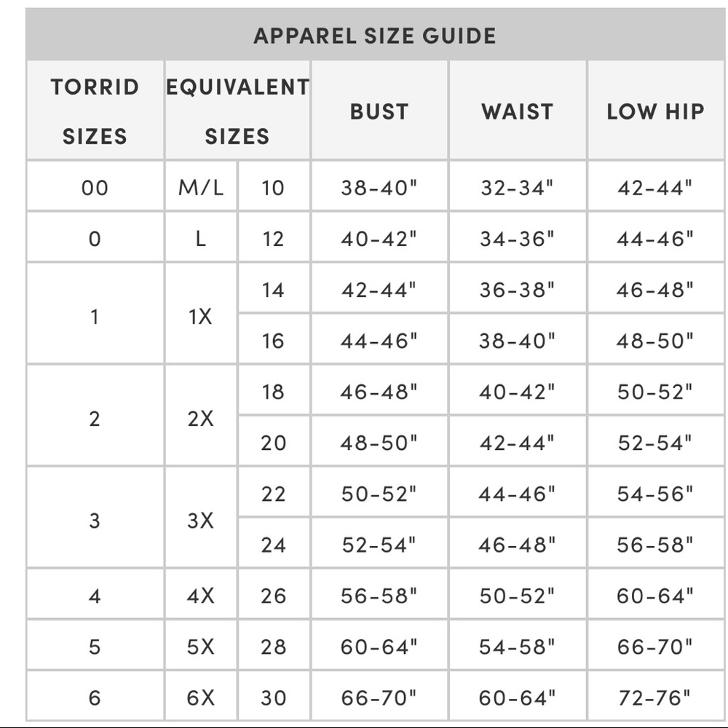Viewport: 728px width, 728px height.
Task: Click the Equivalent Sizes header cell
Action: coord(237,111)
